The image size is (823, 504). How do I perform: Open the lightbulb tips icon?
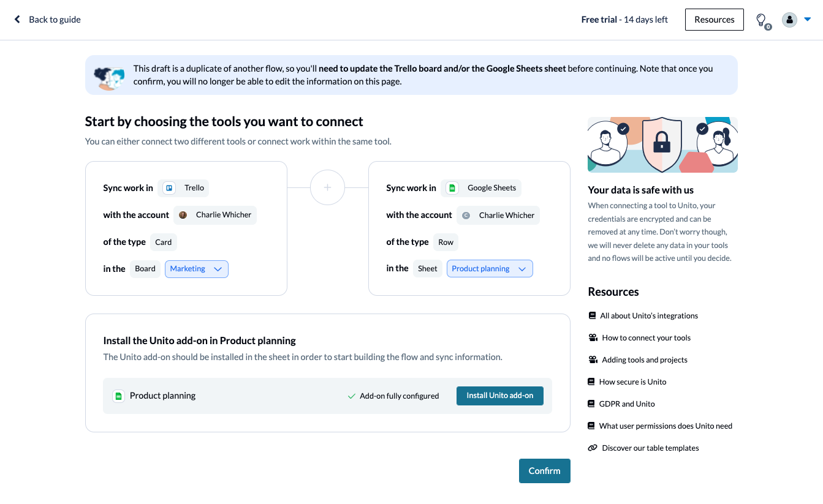point(762,20)
